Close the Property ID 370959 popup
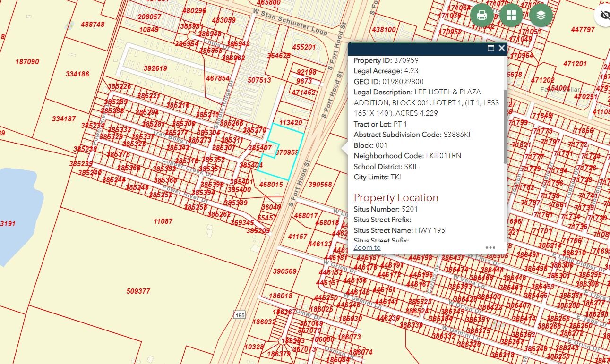Viewport: 610px width, 364px height. (501, 48)
